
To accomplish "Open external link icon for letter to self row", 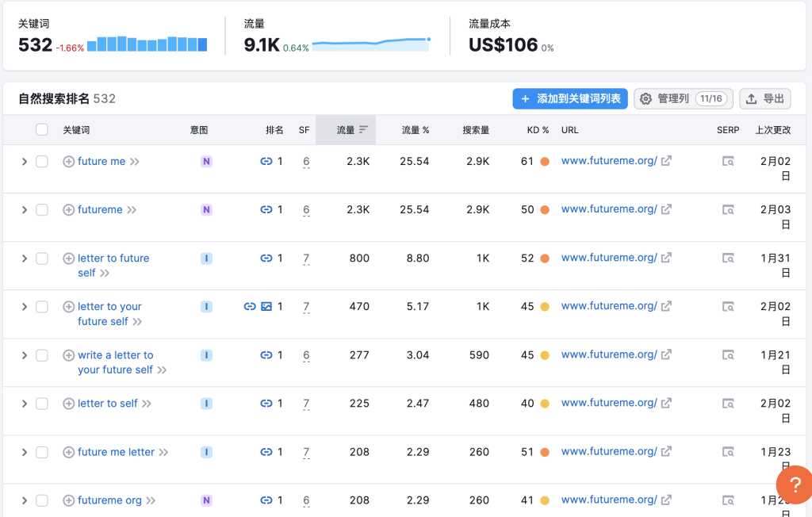I will pos(666,403).
